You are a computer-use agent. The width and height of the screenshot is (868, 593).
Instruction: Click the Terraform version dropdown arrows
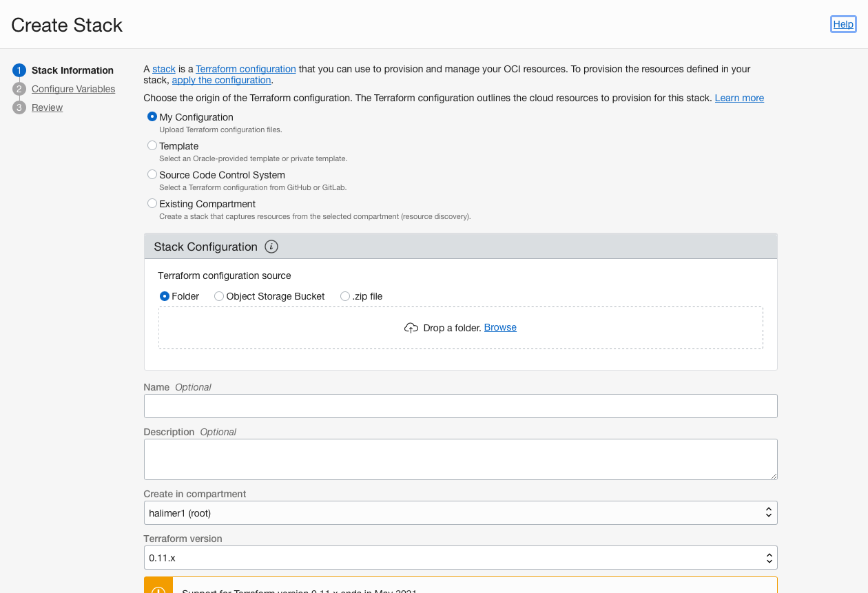[768, 557]
